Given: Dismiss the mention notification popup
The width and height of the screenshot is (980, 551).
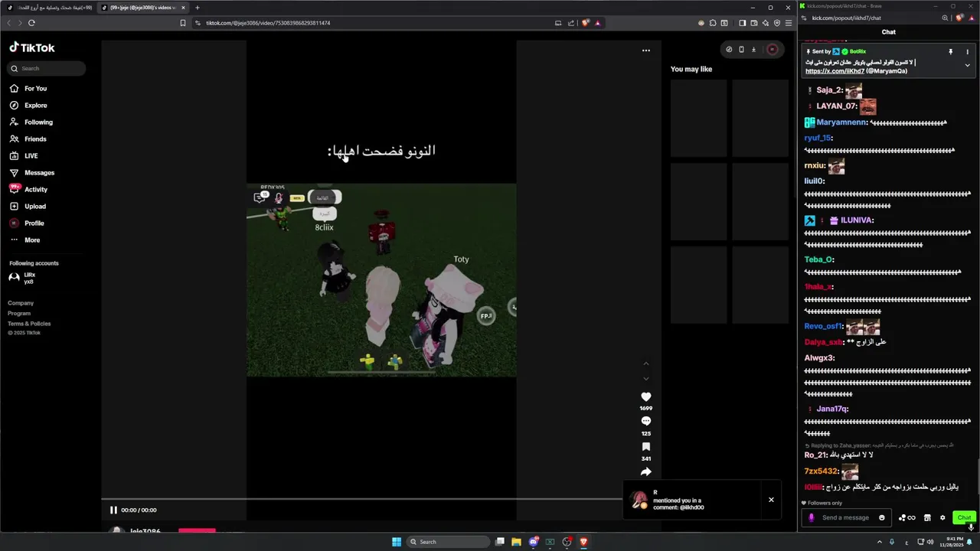Looking at the screenshot, I should [x=771, y=500].
